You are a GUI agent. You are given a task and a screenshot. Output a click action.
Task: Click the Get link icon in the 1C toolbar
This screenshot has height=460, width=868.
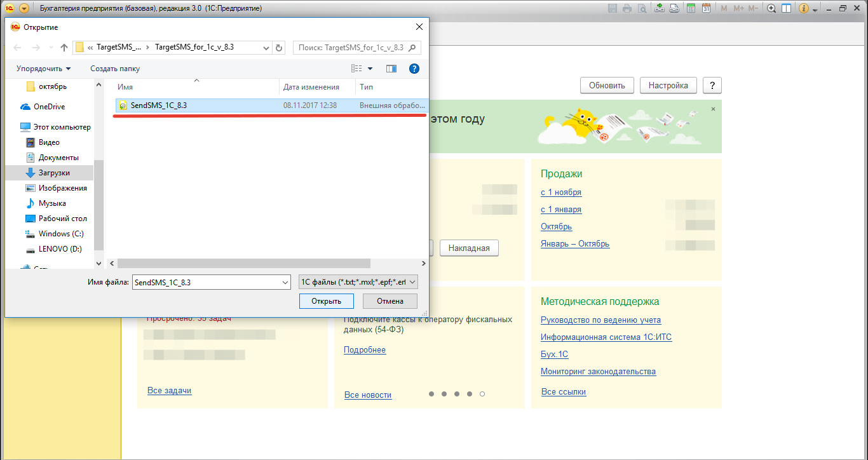(x=660, y=8)
